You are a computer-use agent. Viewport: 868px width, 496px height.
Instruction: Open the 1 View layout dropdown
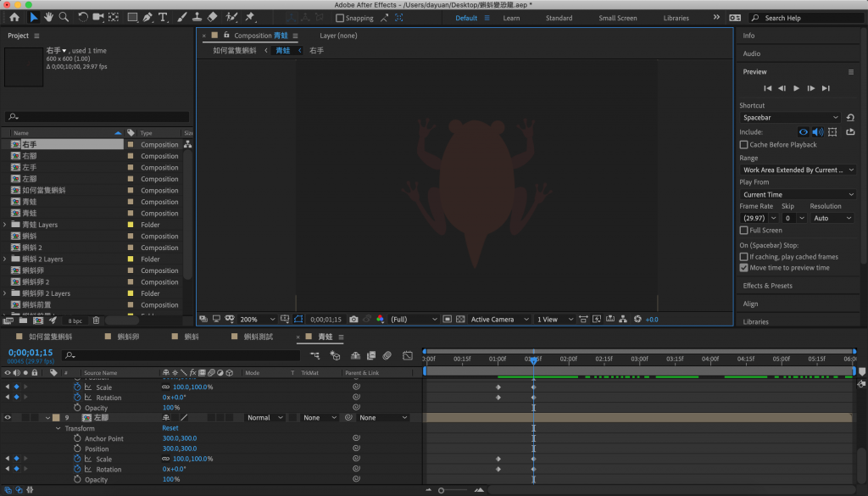pyautogui.click(x=554, y=320)
